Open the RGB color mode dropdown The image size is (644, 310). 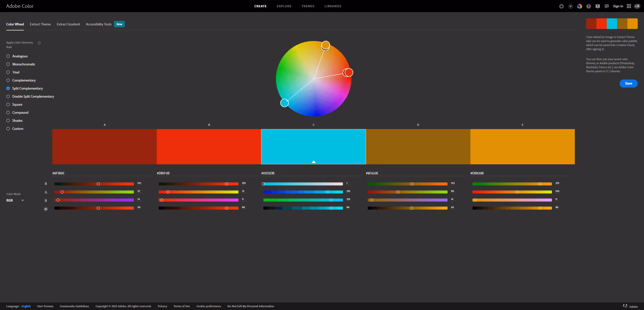tap(15, 200)
